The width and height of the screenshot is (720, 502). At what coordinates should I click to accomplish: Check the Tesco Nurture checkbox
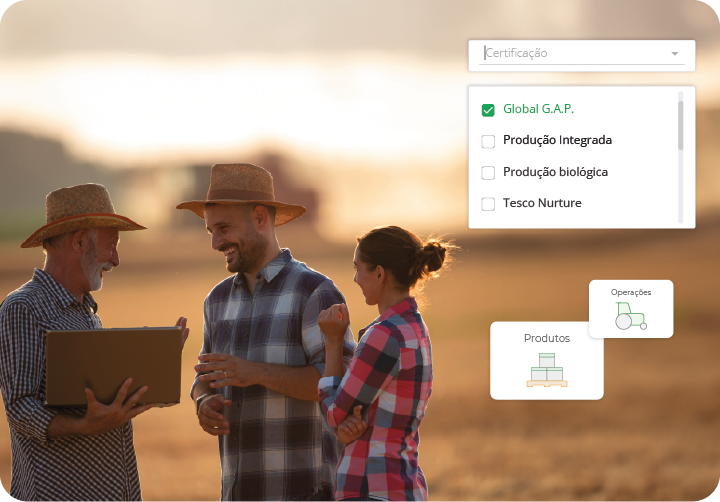click(x=488, y=204)
